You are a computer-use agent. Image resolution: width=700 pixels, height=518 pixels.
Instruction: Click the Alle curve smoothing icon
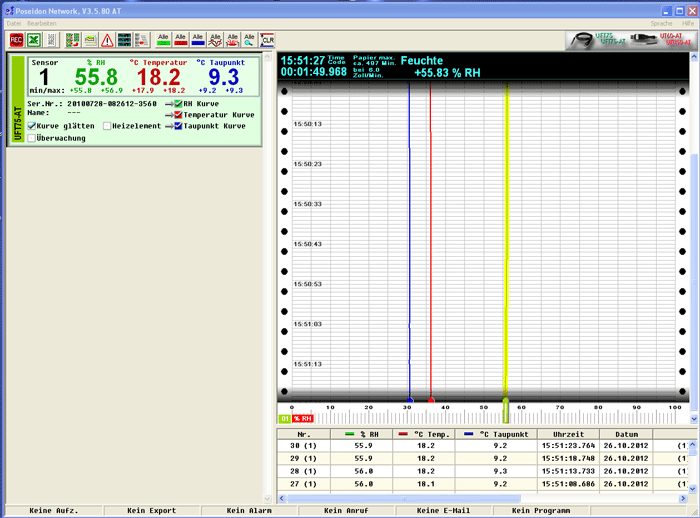pos(215,40)
